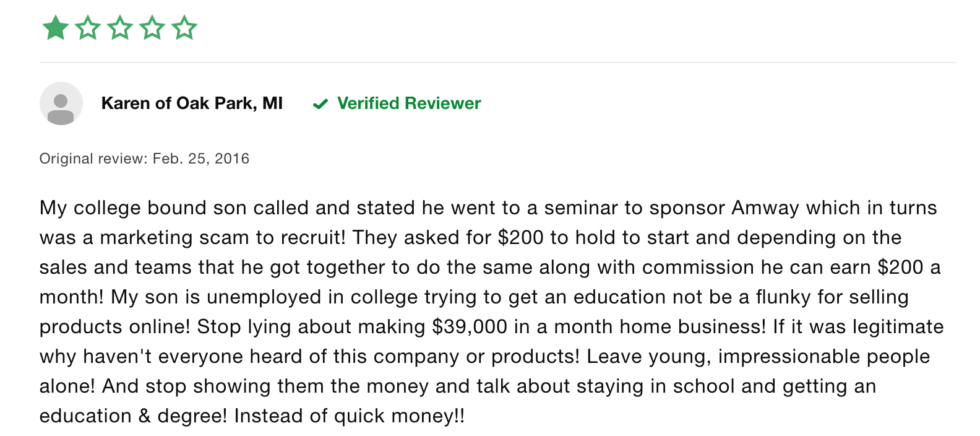
Task: Click the fifth empty rating star
Action: tap(184, 28)
